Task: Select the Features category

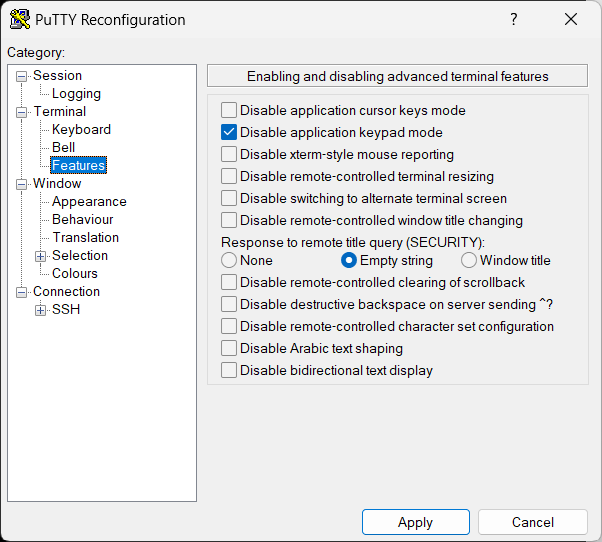Action: 78,165
